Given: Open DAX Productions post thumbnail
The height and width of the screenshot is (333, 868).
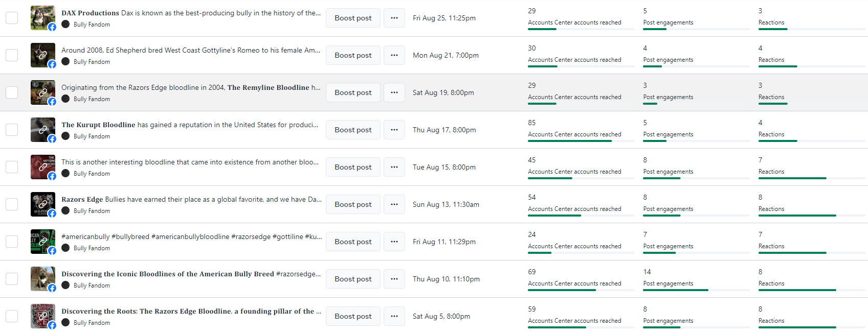Looking at the screenshot, I should [x=42, y=18].
